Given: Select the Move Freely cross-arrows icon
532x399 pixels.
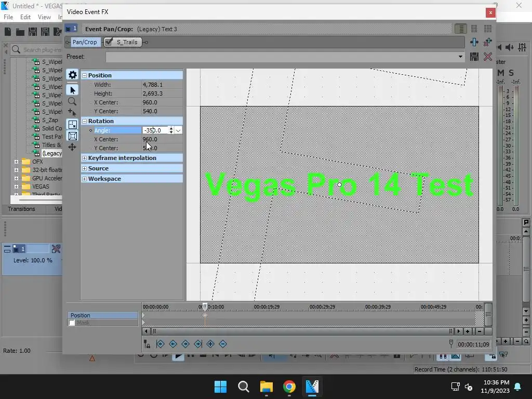Looking at the screenshot, I should tap(72, 147).
